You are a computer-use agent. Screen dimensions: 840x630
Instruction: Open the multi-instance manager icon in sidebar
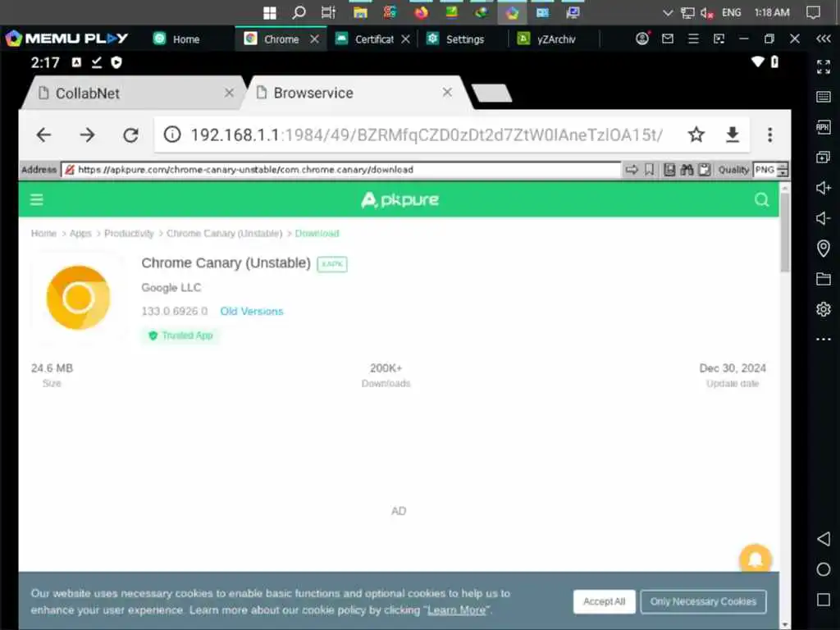pyautogui.click(x=824, y=157)
